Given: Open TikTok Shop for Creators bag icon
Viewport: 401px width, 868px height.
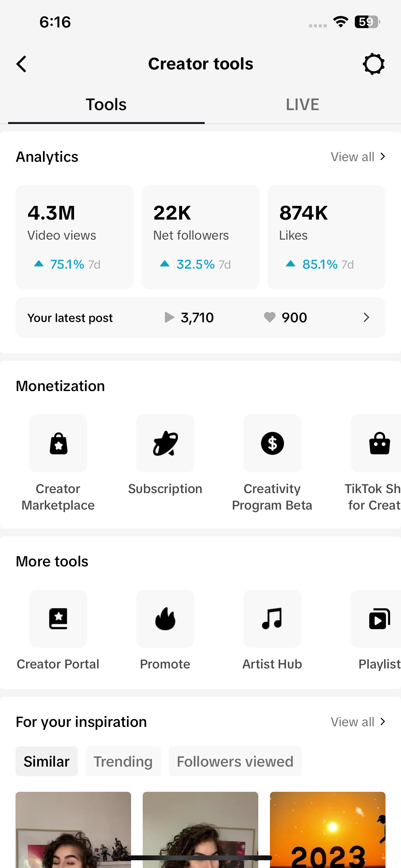Looking at the screenshot, I should pos(379,443).
